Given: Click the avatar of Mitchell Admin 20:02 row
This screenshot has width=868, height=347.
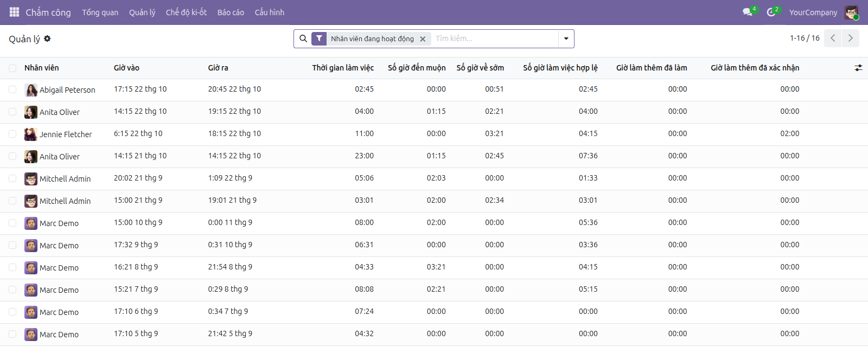Looking at the screenshot, I should (31, 179).
